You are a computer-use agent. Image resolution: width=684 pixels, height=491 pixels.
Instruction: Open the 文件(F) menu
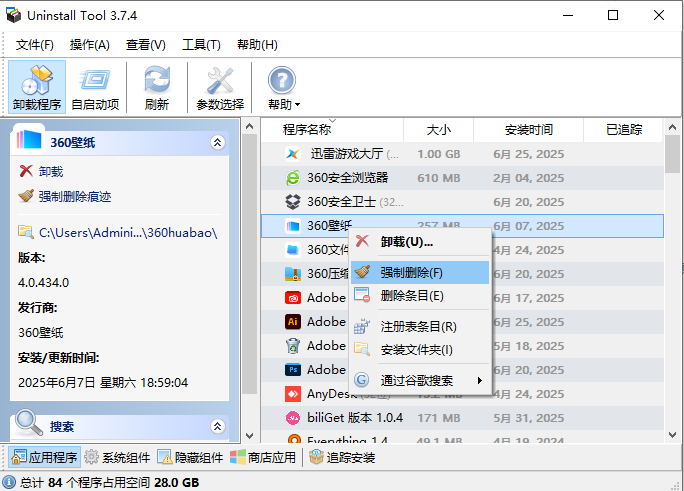click(34, 44)
